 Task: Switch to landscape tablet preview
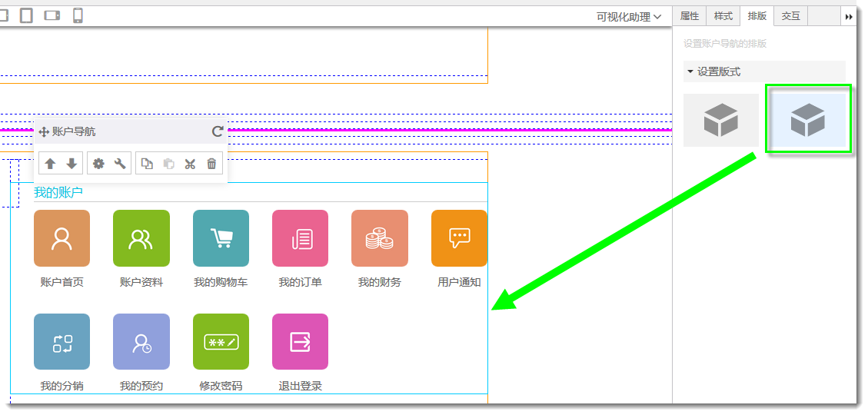point(52,15)
